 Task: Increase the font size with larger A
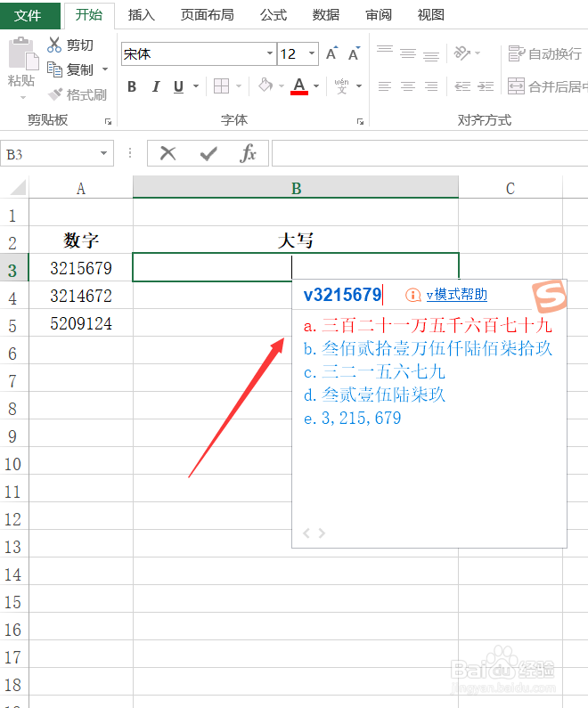(x=332, y=53)
